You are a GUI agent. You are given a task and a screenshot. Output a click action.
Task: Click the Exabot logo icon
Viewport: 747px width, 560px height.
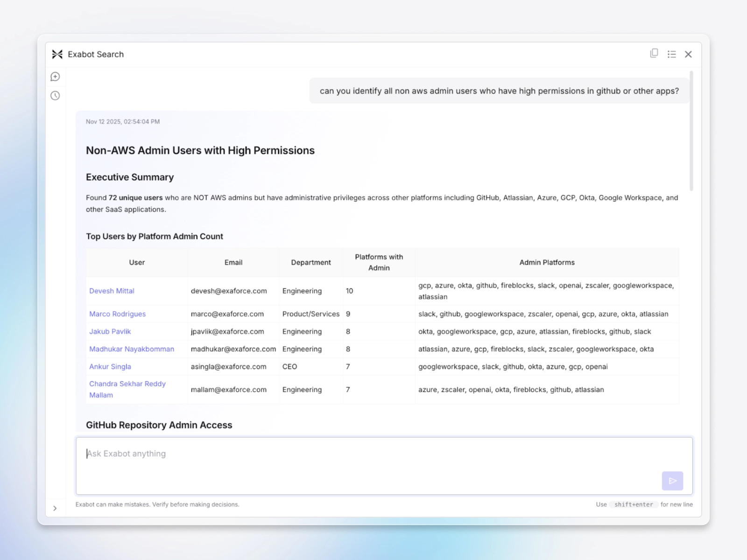coord(57,54)
